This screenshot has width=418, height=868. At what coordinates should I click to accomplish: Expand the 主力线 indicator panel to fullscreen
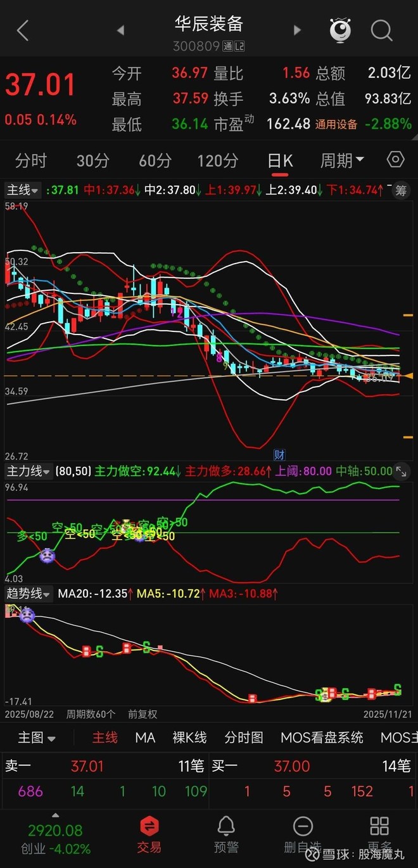401,471
